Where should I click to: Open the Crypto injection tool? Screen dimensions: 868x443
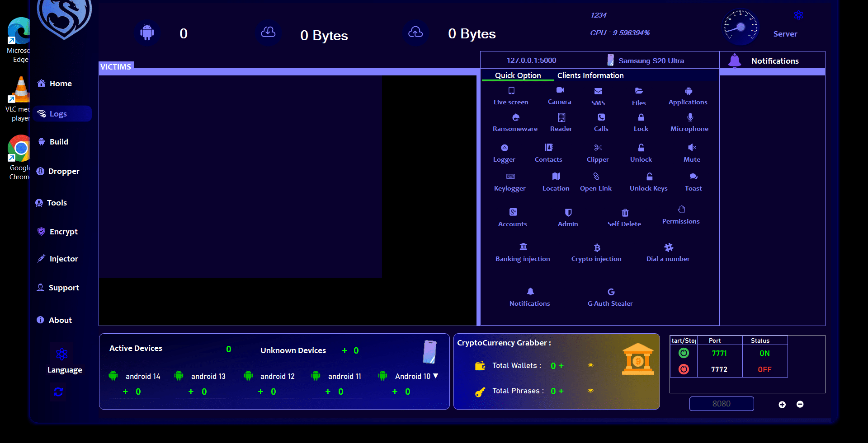[596, 252]
